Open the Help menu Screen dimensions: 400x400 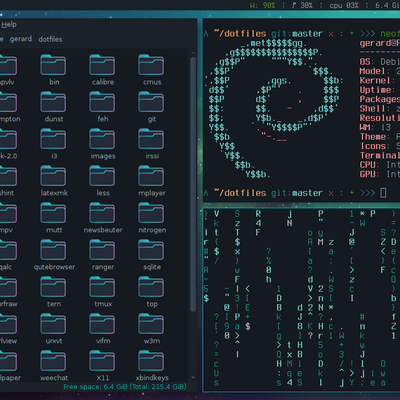(9, 24)
